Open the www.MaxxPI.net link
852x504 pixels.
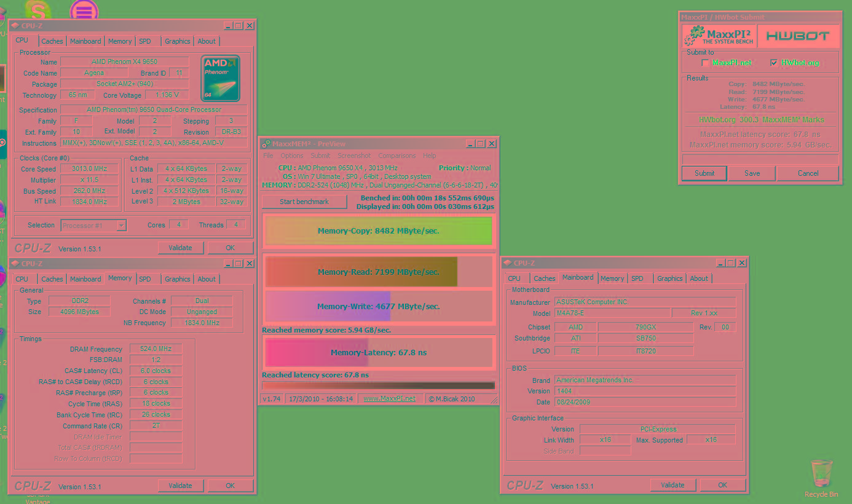pos(389,399)
